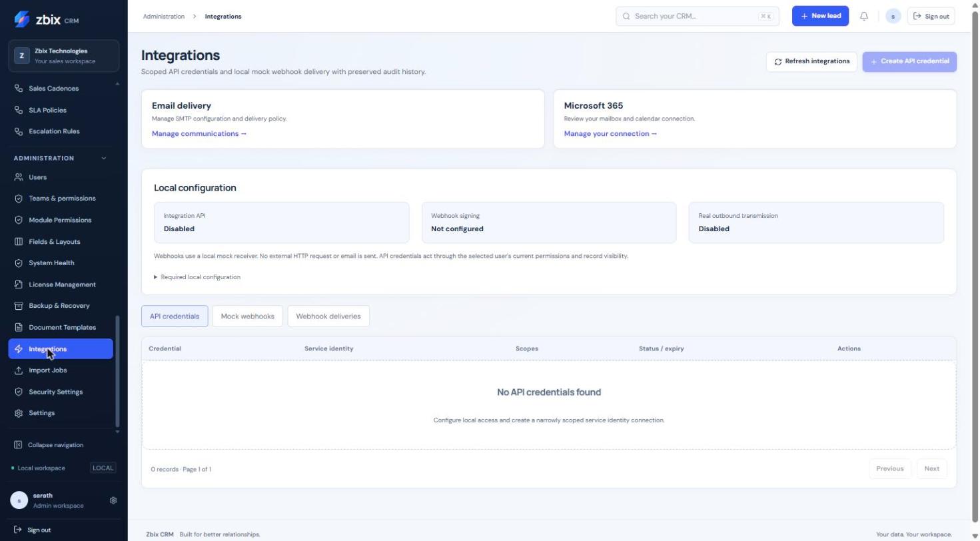Focus the Search your CRM field
The width and height of the screenshot is (980, 541).
(x=698, y=16)
